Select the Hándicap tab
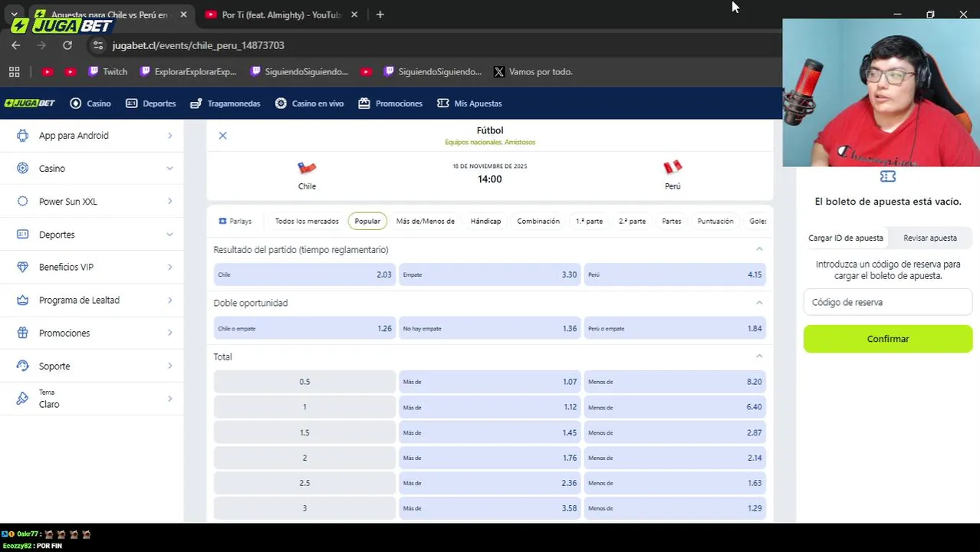Viewport: 980px width, 552px height. pos(485,221)
